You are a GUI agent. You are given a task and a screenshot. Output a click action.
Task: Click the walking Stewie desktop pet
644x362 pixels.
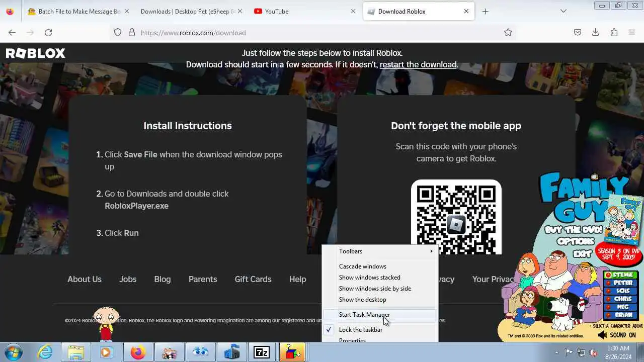click(106, 324)
